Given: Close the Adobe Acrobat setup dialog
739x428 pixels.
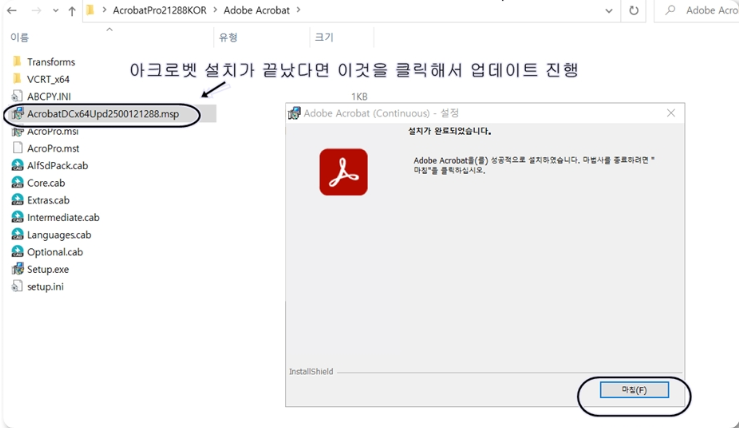Looking at the screenshot, I should point(671,113).
